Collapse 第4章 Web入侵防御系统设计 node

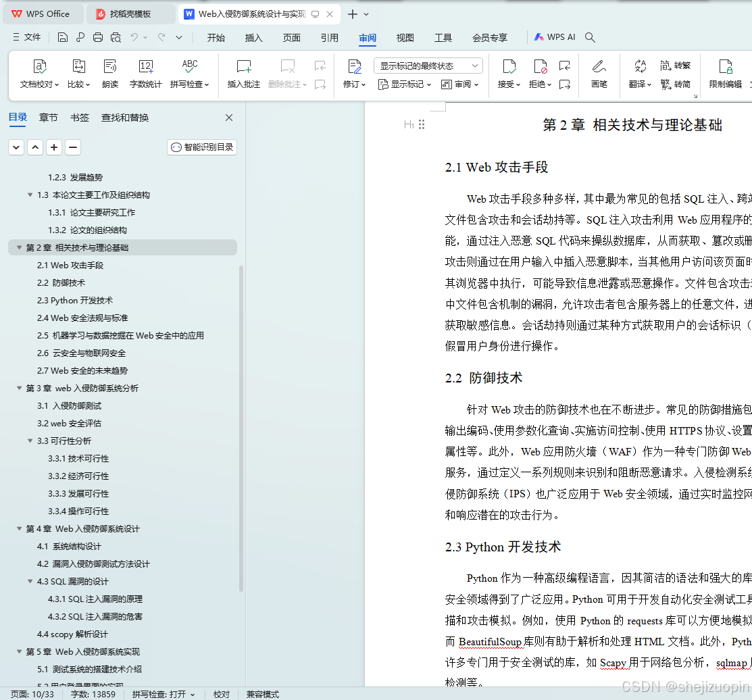[19, 528]
